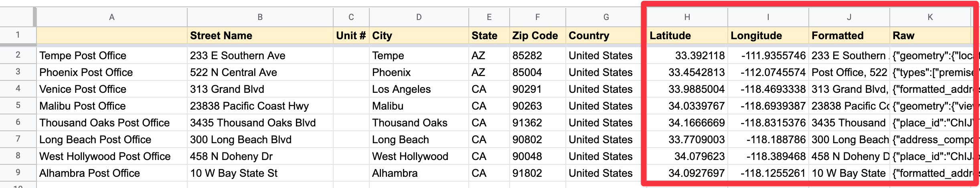Select the Alhambra Post Office cell
The image size is (980, 188).
(112, 173)
